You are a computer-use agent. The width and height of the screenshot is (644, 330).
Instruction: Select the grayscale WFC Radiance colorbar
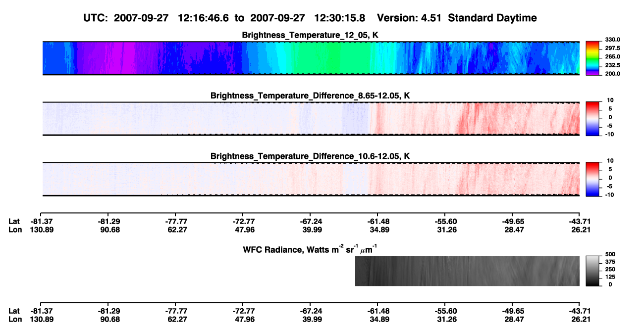pyautogui.click(x=593, y=271)
